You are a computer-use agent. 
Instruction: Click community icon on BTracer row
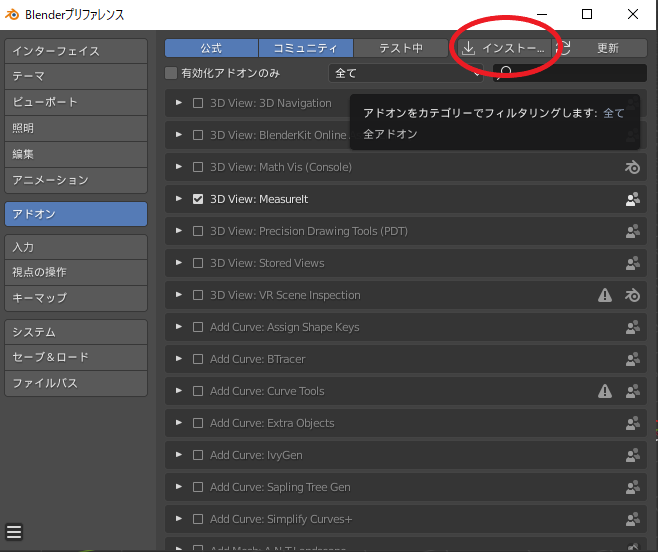[x=632, y=359]
